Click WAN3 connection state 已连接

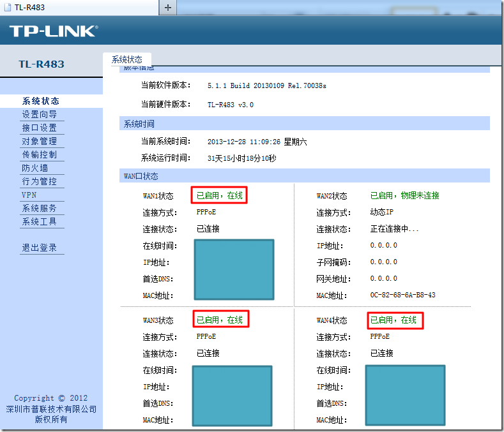[208, 353]
